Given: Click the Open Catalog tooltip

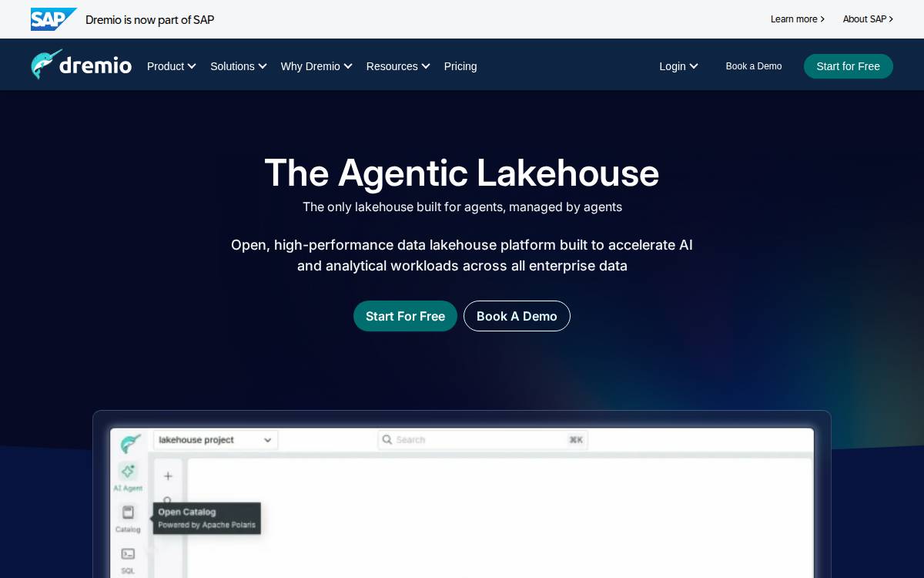Looking at the screenshot, I should pos(206,518).
